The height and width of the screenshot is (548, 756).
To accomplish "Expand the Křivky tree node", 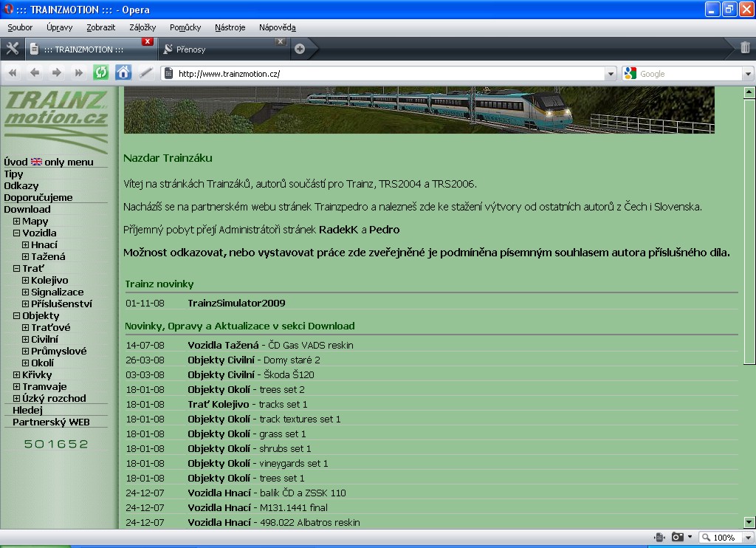I will (16, 375).
